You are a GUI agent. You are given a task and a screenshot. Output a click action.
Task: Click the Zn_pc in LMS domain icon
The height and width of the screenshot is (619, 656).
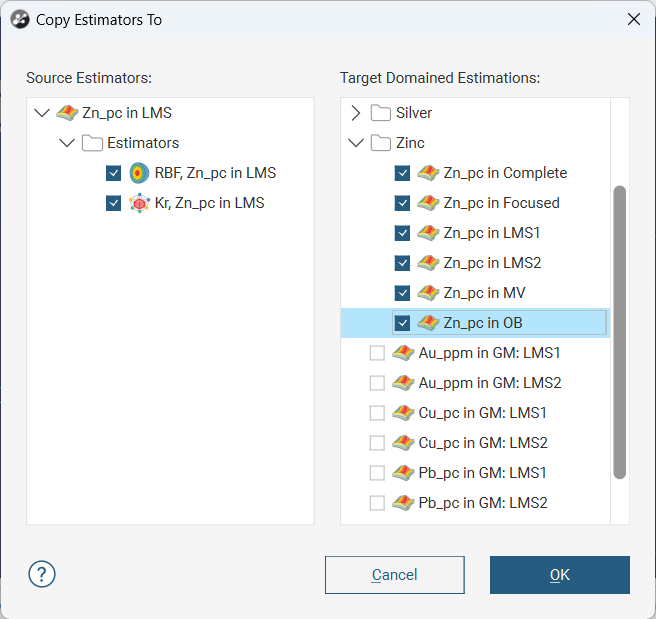tap(67, 113)
